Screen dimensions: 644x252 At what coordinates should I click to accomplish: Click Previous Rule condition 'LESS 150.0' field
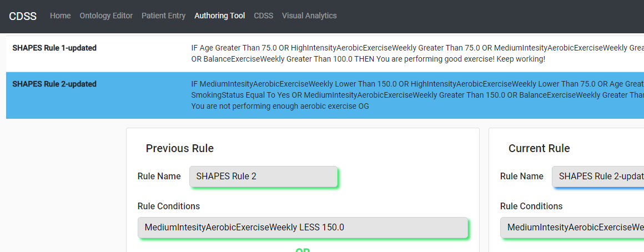tap(303, 228)
